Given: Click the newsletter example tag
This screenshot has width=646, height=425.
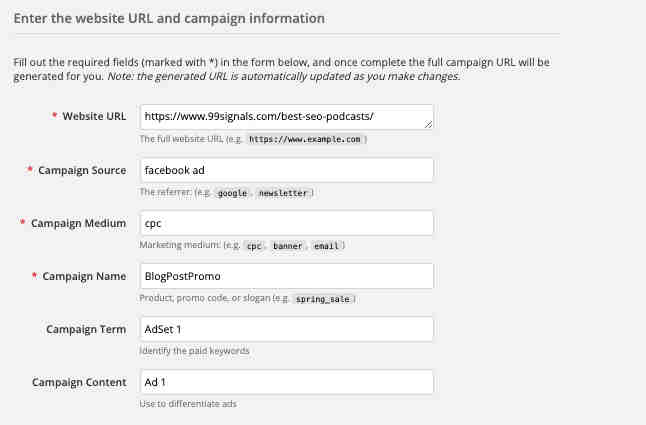Looking at the screenshot, I should (283, 193).
